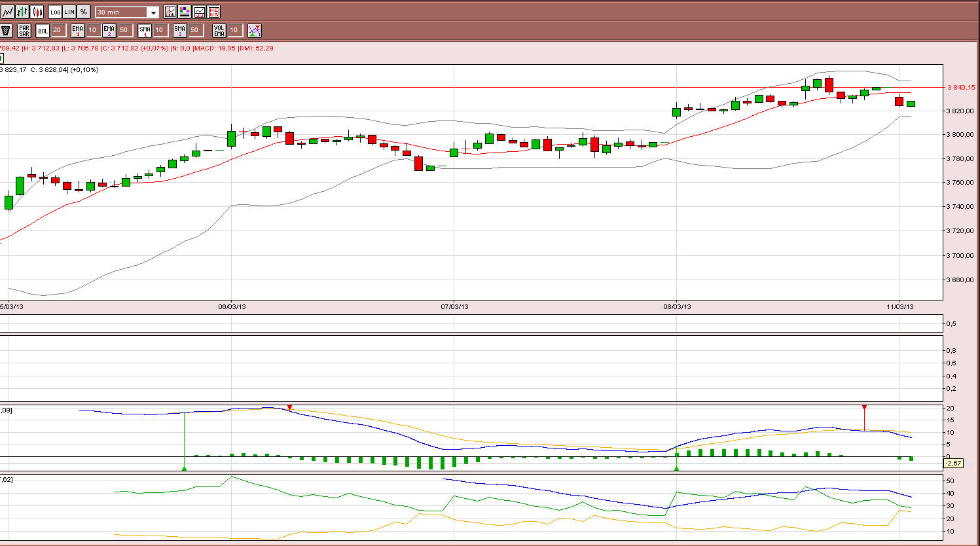
Task: Edit the SMA 2 period field
Action: point(195,30)
